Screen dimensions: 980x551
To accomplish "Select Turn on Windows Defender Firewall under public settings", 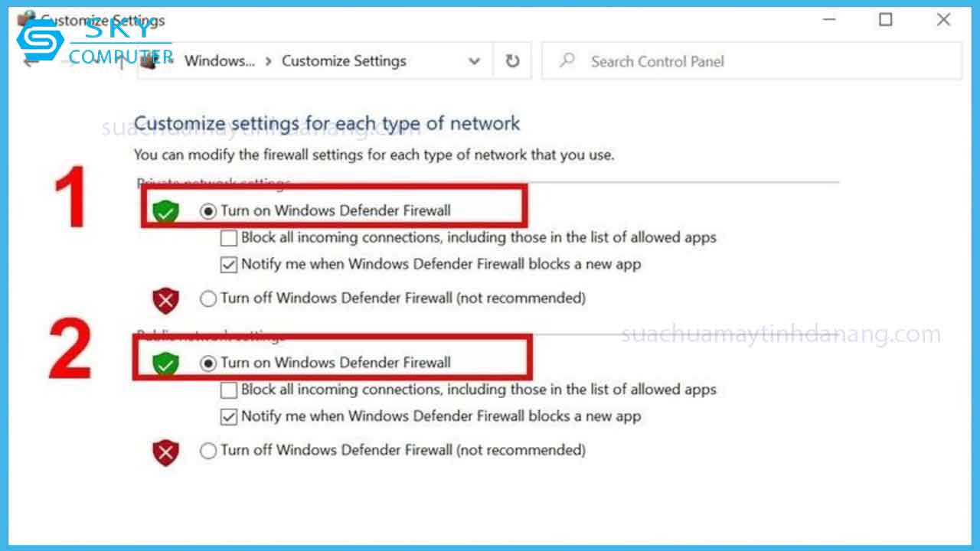I will pos(207,363).
